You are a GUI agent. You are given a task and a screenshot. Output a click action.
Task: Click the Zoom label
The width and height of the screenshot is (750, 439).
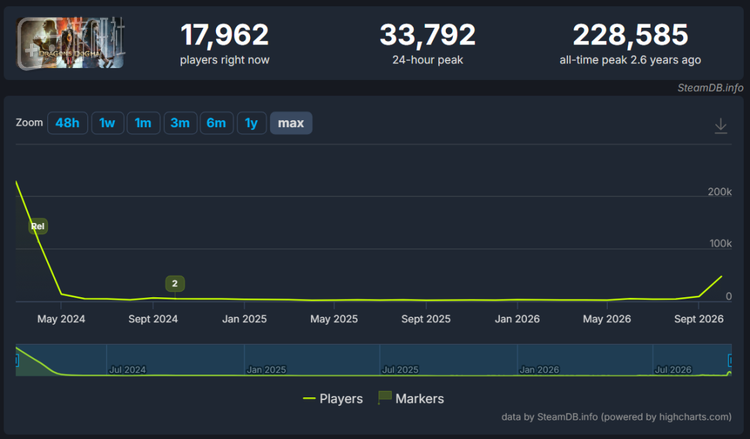(x=29, y=122)
